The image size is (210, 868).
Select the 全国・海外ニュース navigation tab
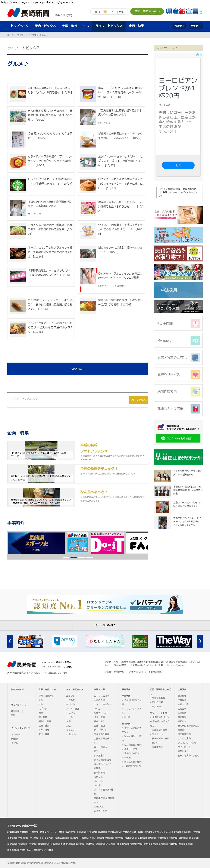(x=76, y=26)
